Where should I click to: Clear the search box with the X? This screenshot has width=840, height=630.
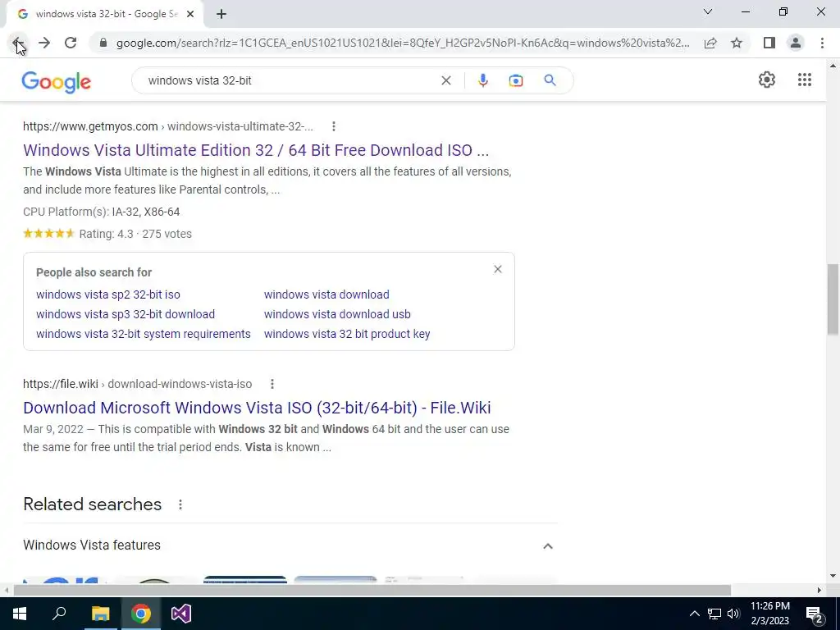coord(445,80)
